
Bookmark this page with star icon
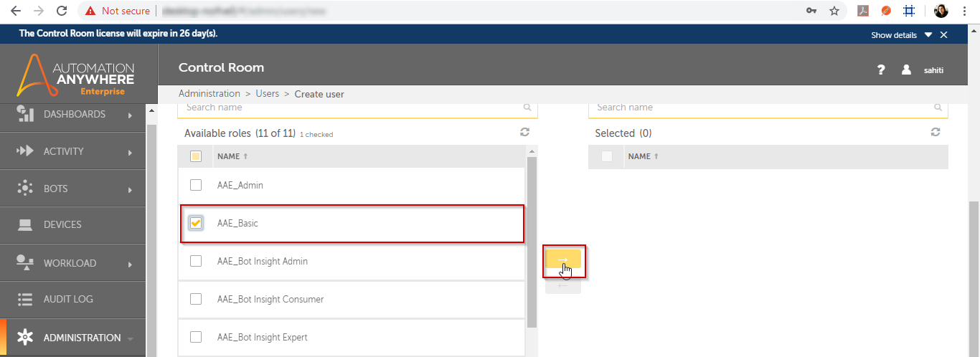click(834, 11)
